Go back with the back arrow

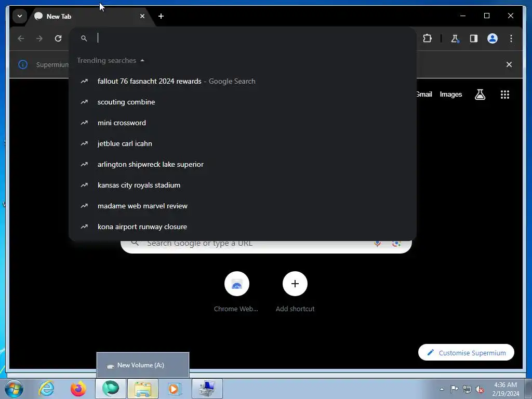click(x=21, y=38)
